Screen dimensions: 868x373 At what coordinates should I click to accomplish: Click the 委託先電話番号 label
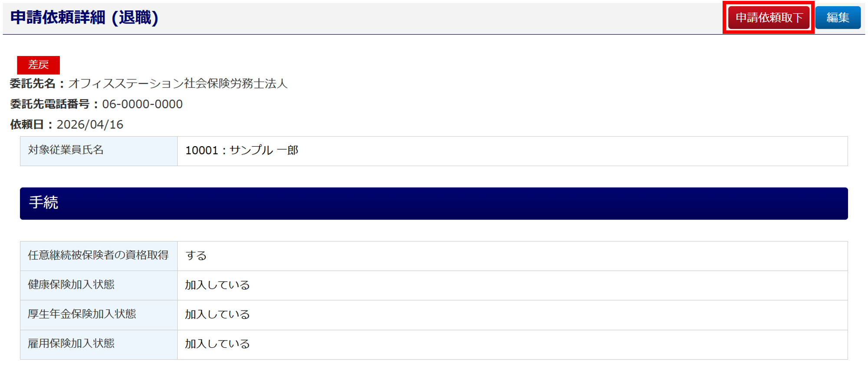[x=50, y=104]
